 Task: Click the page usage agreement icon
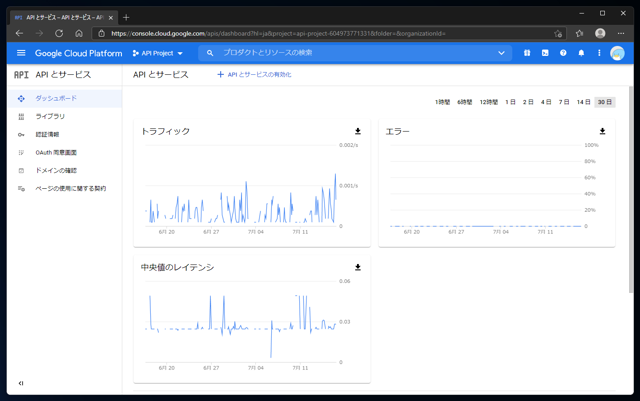21,188
